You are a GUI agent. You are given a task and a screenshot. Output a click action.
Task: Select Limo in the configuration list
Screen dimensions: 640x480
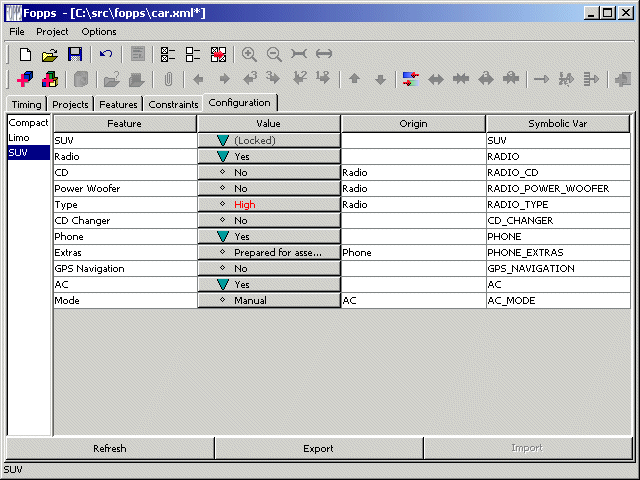(x=28, y=138)
